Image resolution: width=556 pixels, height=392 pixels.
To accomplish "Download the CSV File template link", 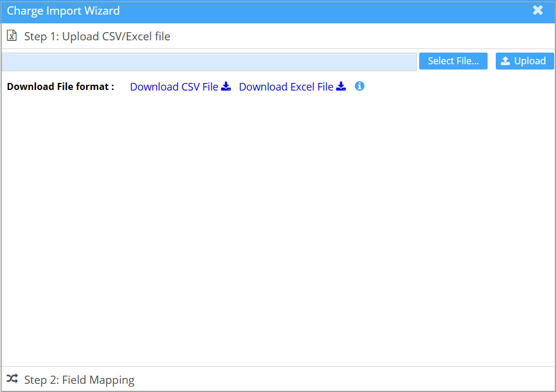I will click(x=174, y=87).
